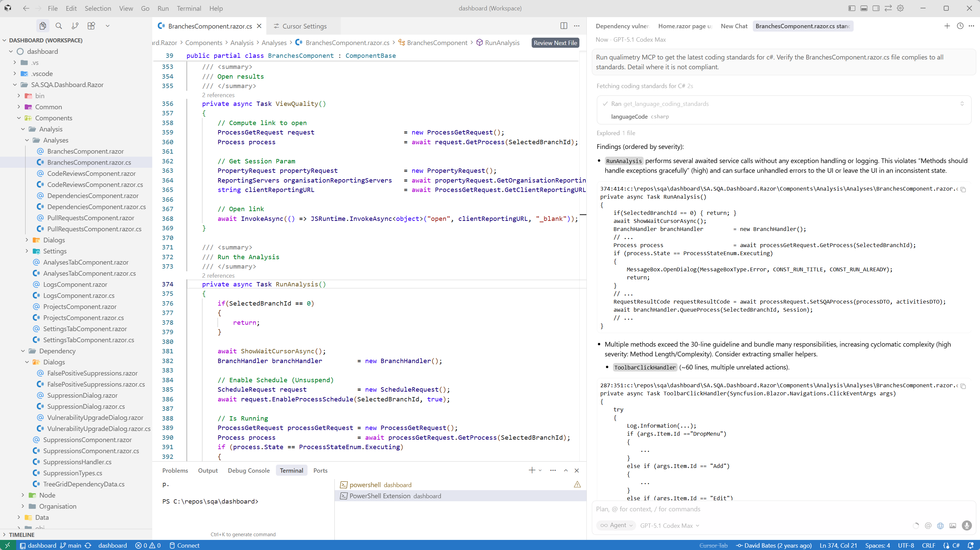980x550 pixels.
Task: Open the Extensions view
Action: (x=91, y=26)
